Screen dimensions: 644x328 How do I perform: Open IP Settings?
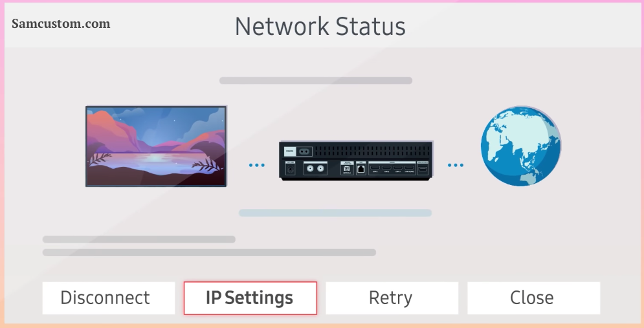[250, 298]
